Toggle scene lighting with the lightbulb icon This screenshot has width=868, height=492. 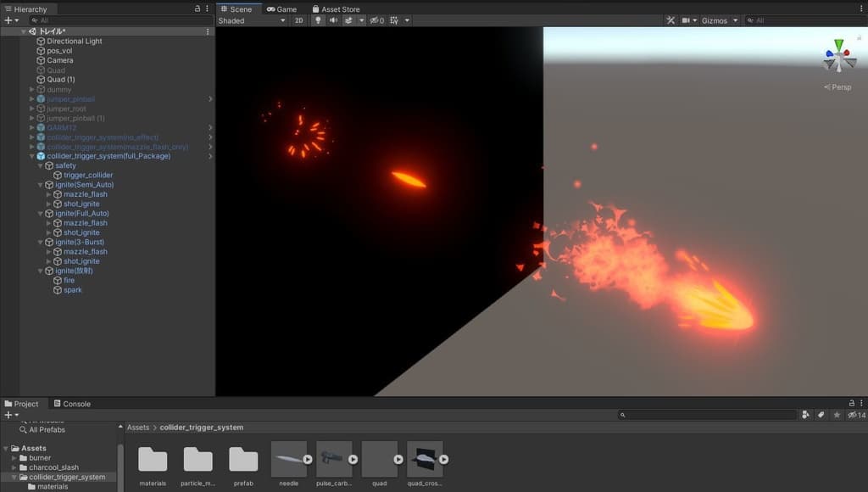318,20
